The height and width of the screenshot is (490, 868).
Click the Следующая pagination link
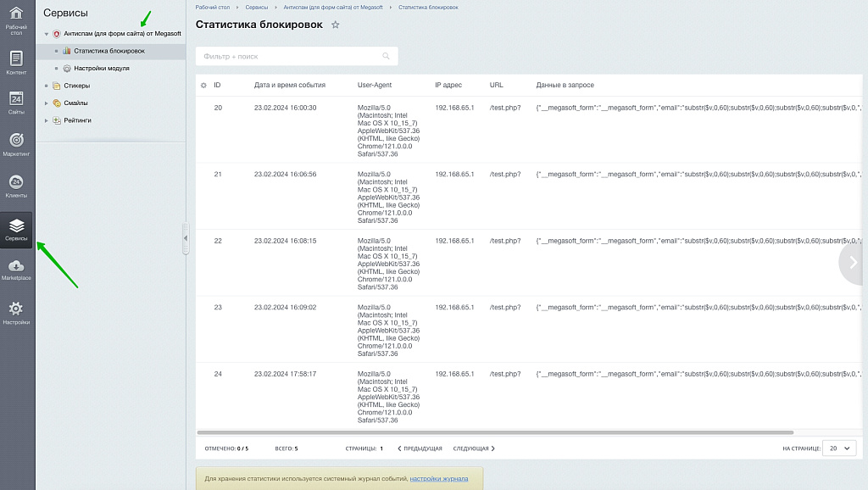point(474,448)
